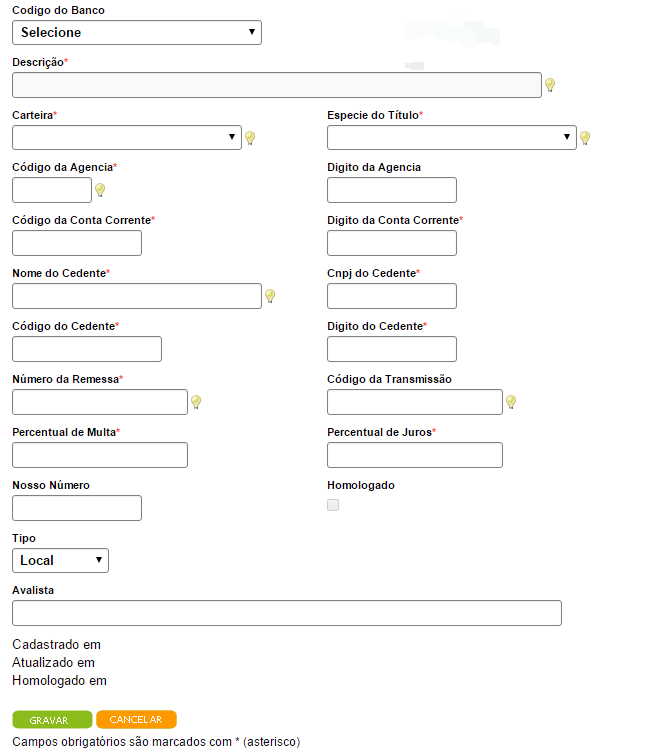Tick the Homologado checkbox
This screenshot has width=648, height=754.
point(333,505)
